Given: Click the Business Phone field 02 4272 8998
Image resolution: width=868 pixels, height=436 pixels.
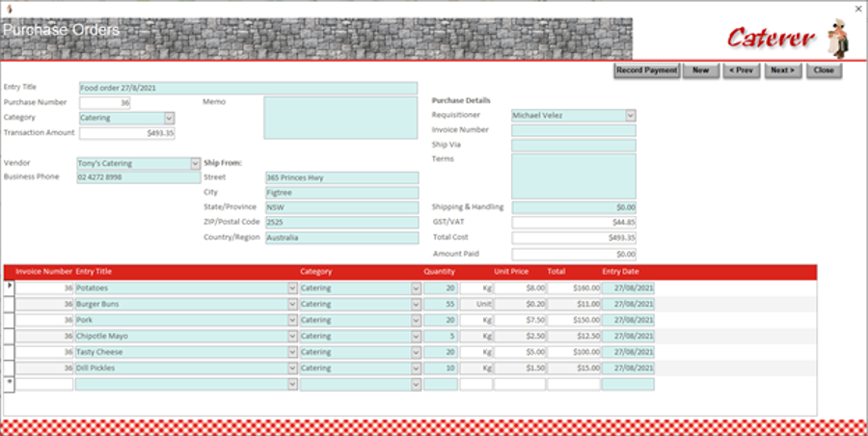Looking at the screenshot, I should click(139, 177).
